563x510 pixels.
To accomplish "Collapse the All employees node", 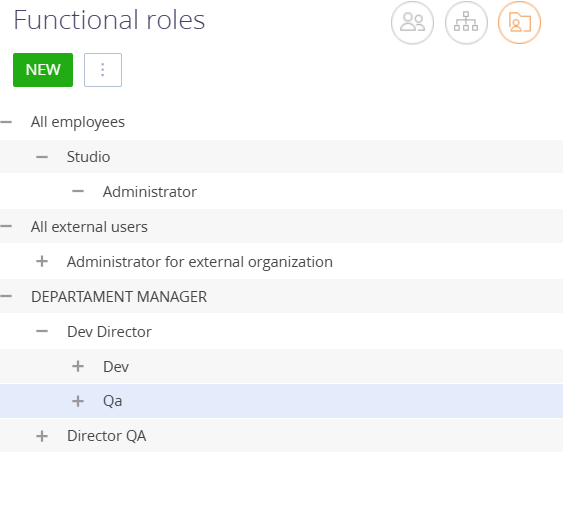I will point(6,122).
